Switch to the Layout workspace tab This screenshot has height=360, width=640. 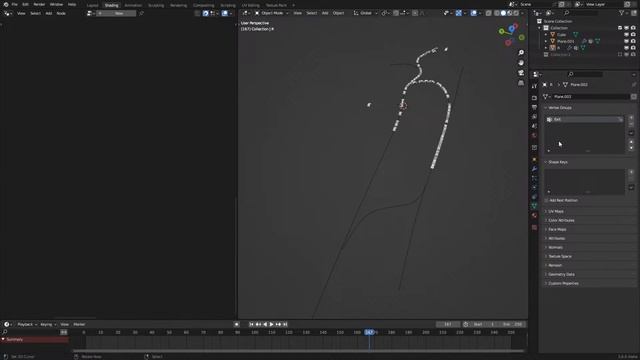(x=93, y=5)
